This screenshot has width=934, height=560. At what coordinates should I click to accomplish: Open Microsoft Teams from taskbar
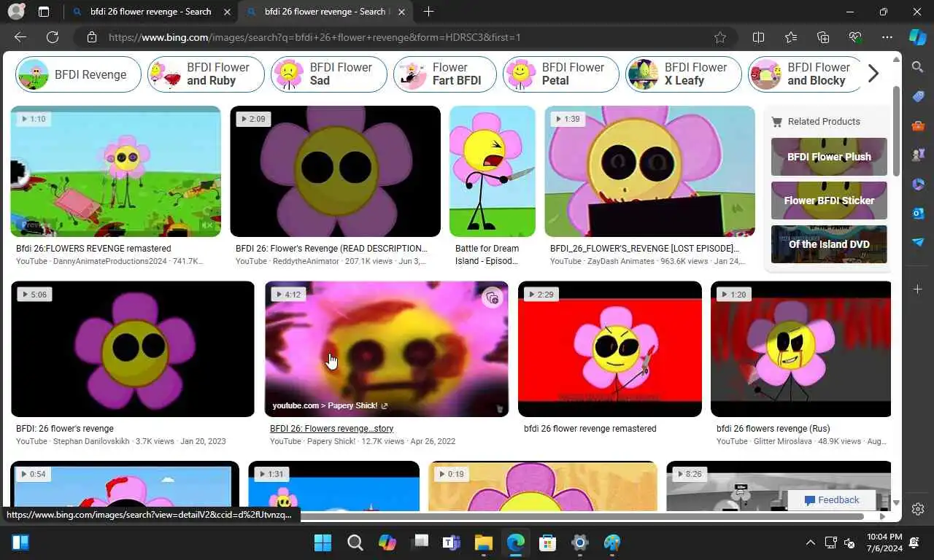(x=451, y=542)
